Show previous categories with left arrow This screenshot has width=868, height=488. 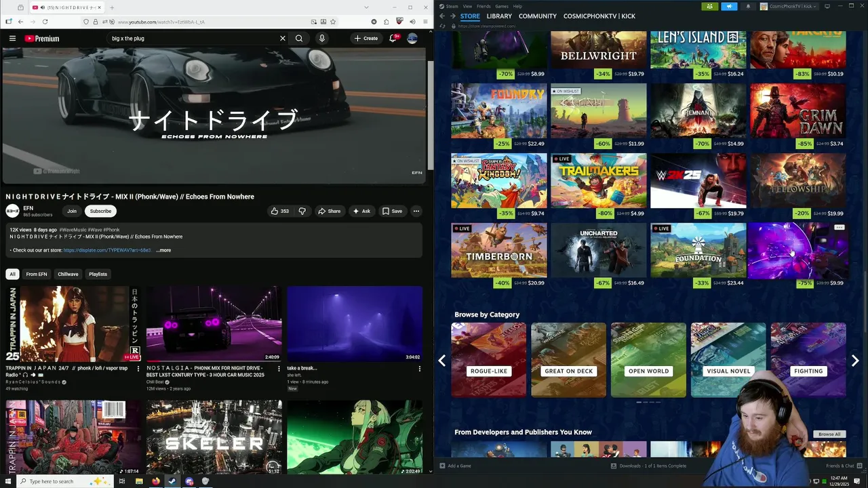(442, 361)
